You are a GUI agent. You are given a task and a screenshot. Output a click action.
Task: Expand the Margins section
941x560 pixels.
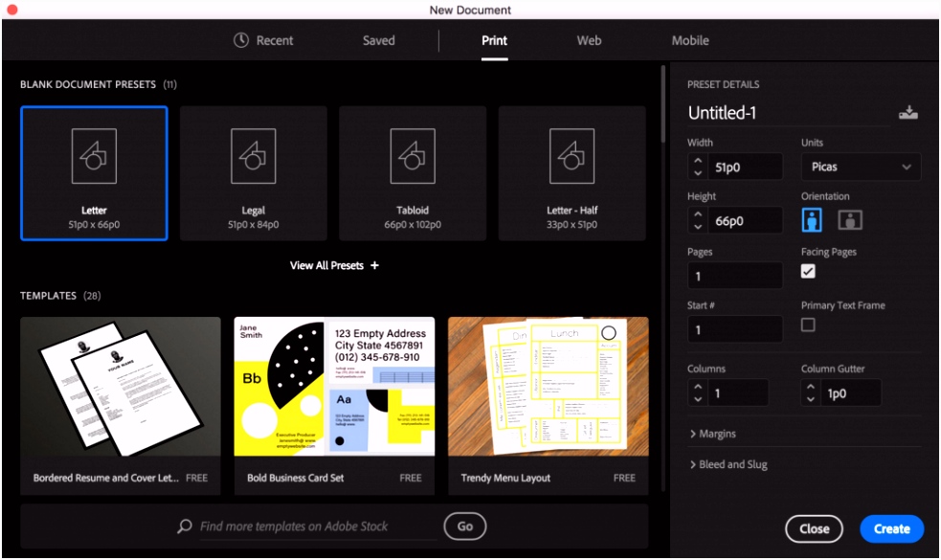pyautogui.click(x=713, y=434)
